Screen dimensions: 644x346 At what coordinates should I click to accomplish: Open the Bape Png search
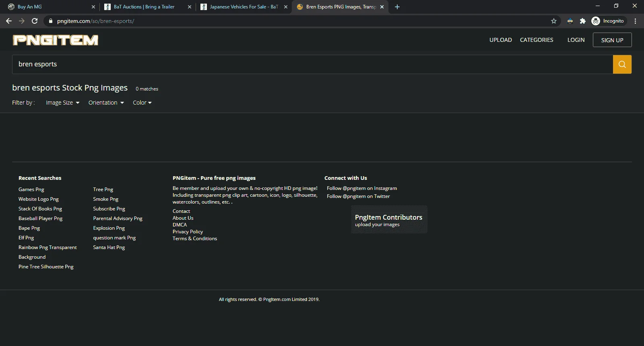(x=29, y=228)
